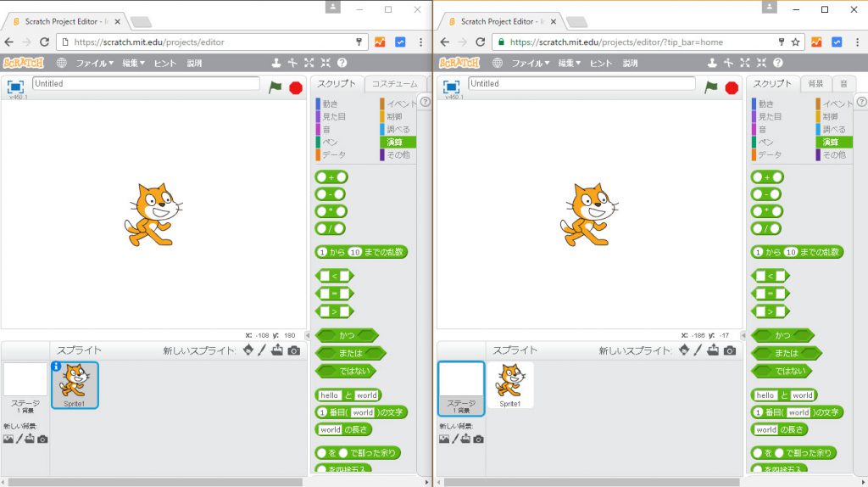Click ヒント menu in left window
Viewport: 868px width, 487px height.
165,63
